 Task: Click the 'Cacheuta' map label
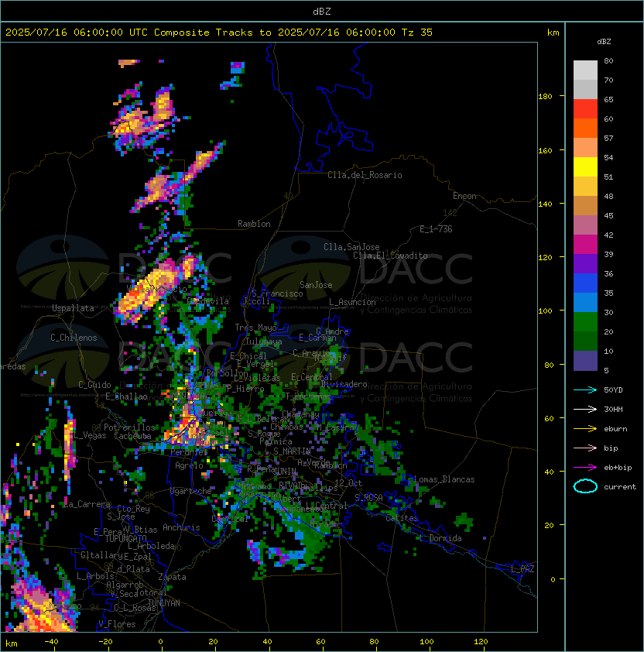(x=132, y=436)
